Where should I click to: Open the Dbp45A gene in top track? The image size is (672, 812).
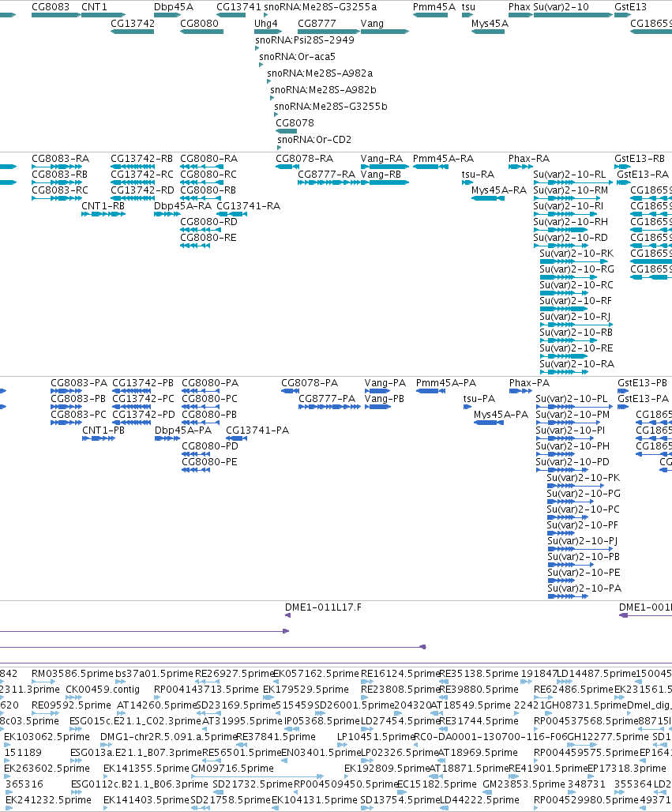click(167, 15)
